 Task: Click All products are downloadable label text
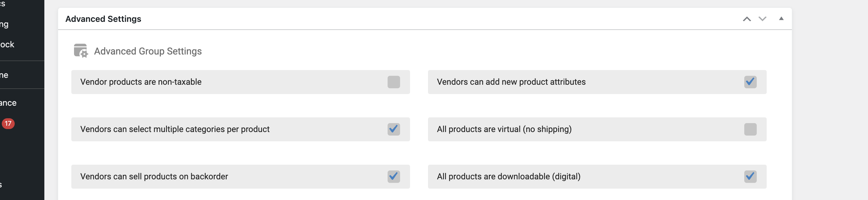click(508, 176)
